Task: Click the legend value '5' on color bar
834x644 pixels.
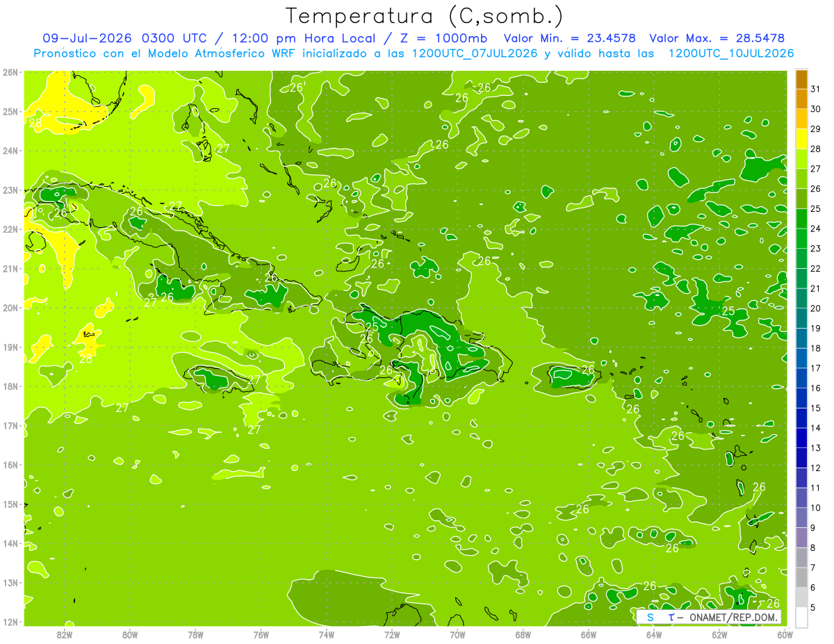Action: (x=814, y=608)
